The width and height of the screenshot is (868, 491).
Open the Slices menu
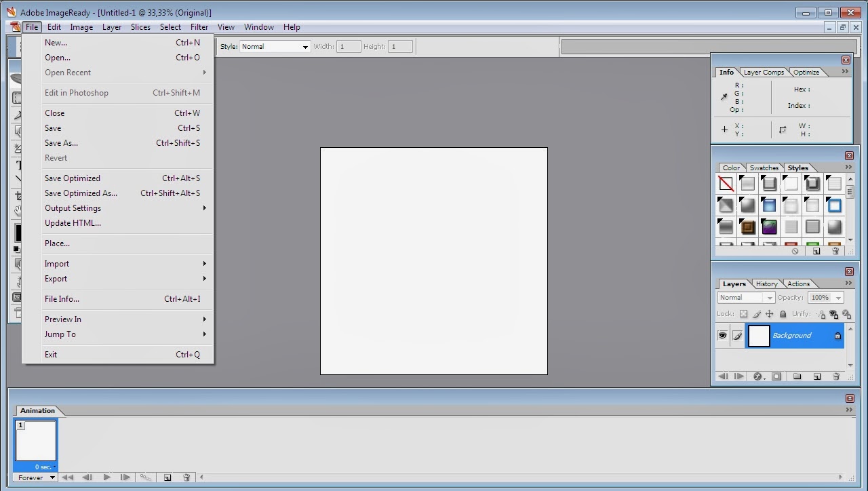click(140, 27)
